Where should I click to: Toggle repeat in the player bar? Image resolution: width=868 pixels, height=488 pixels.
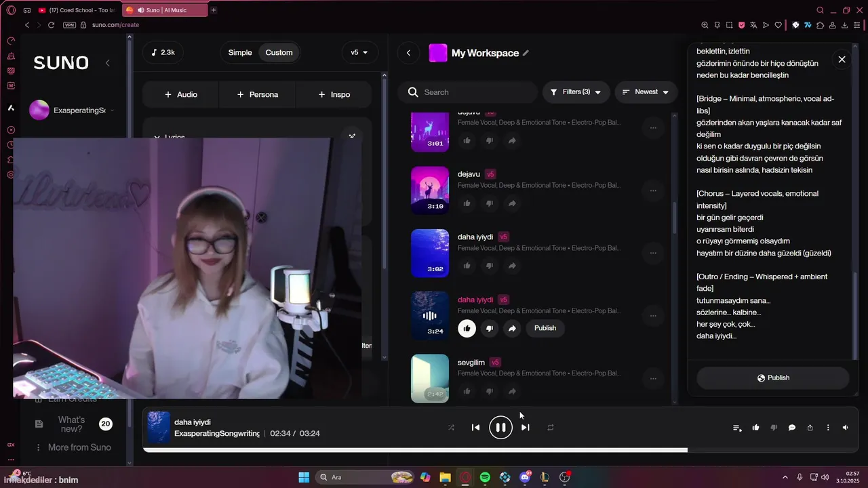coord(551,428)
